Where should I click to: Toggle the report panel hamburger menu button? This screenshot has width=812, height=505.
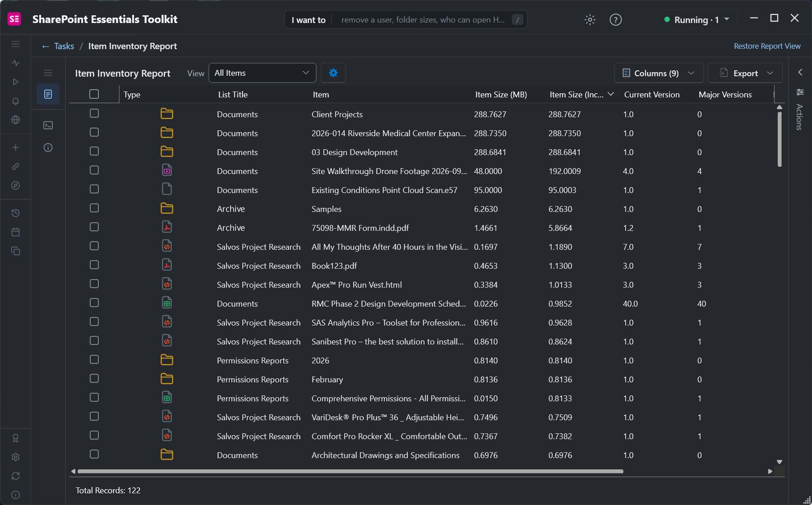pyautogui.click(x=48, y=73)
